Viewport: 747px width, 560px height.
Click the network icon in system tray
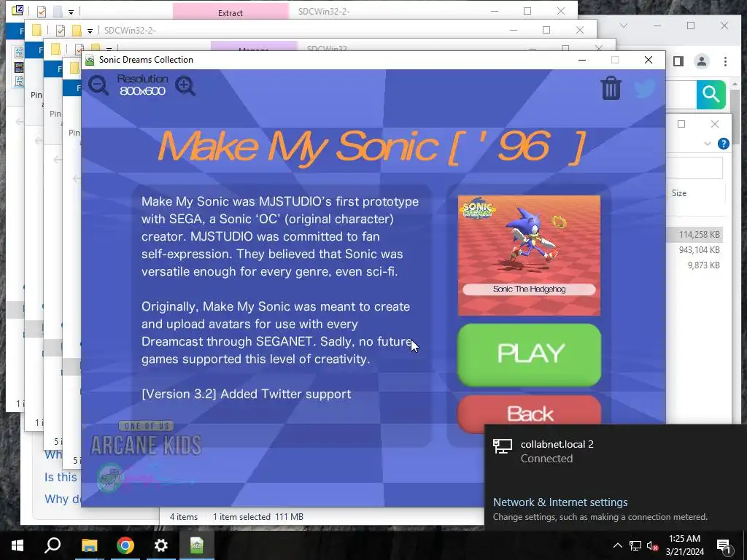(635, 545)
